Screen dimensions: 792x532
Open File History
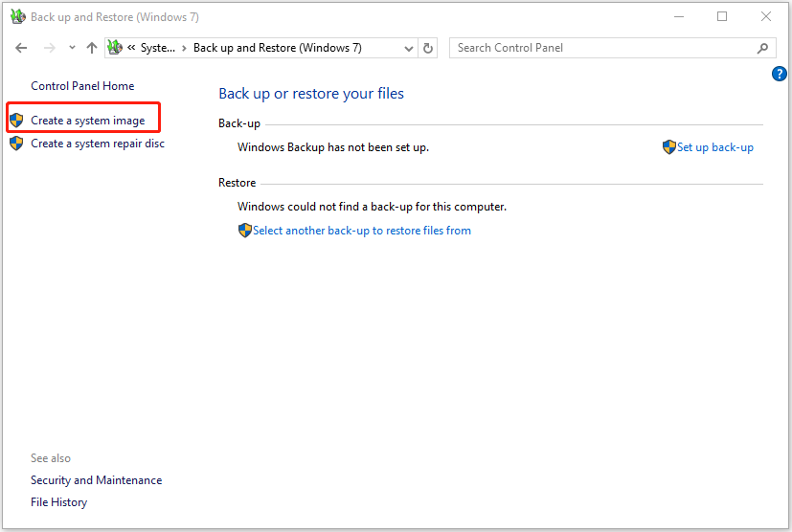point(59,502)
